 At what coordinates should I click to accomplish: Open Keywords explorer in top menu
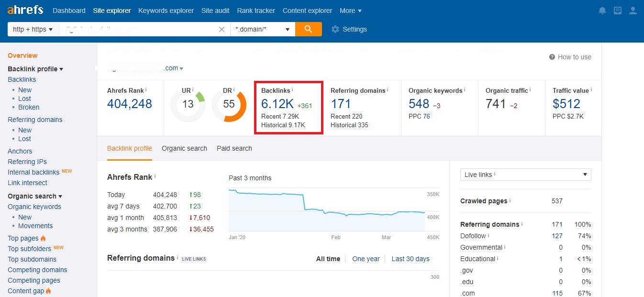(x=166, y=11)
